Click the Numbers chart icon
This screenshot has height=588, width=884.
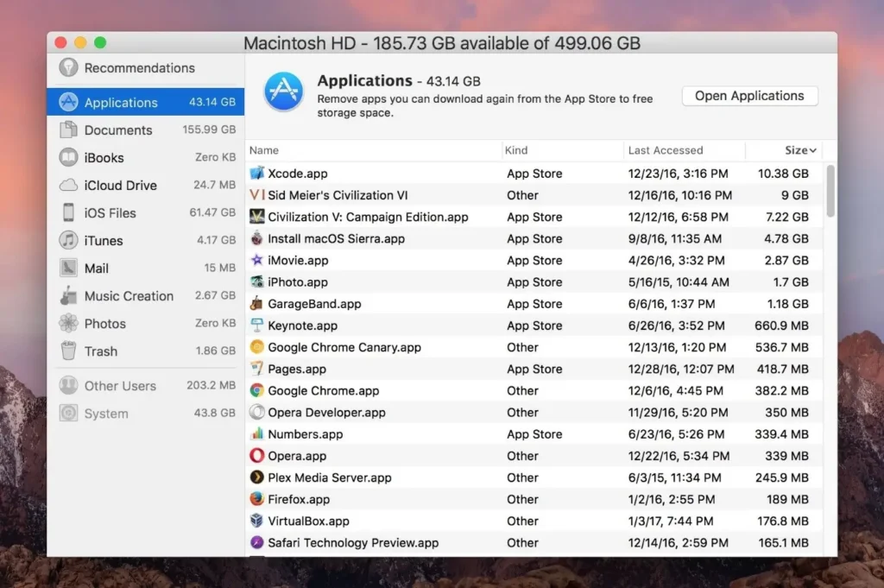point(256,433)
